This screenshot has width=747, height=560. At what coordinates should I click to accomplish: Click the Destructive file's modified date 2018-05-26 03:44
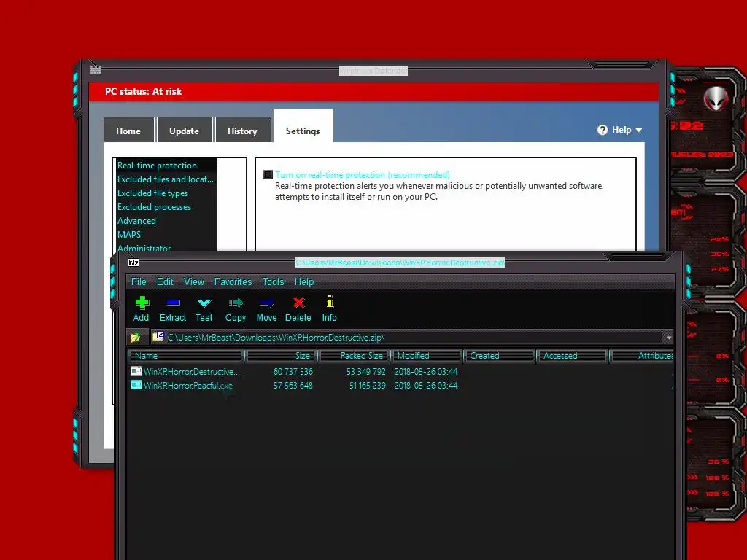(426, 372)
